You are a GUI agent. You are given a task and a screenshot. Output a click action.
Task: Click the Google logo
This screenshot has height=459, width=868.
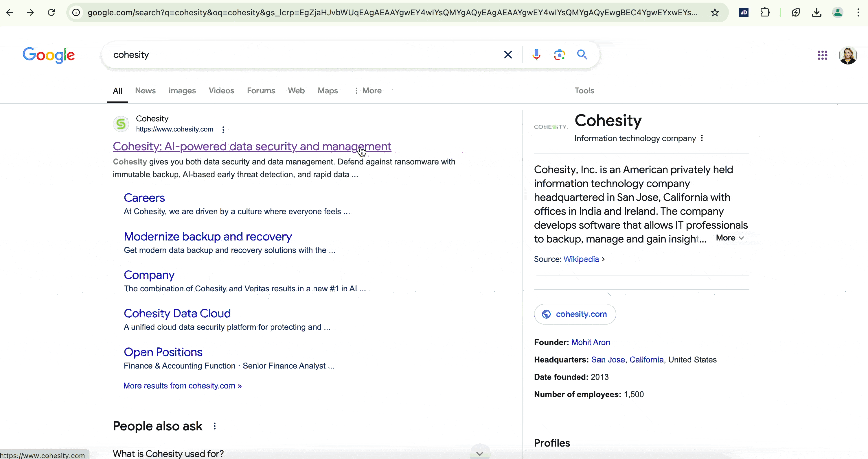49,55
